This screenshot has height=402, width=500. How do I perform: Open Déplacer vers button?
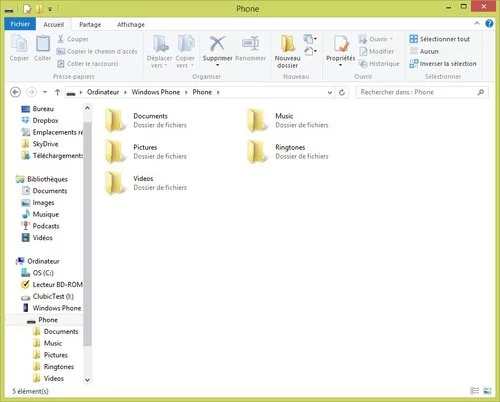[x=159, y=51]
